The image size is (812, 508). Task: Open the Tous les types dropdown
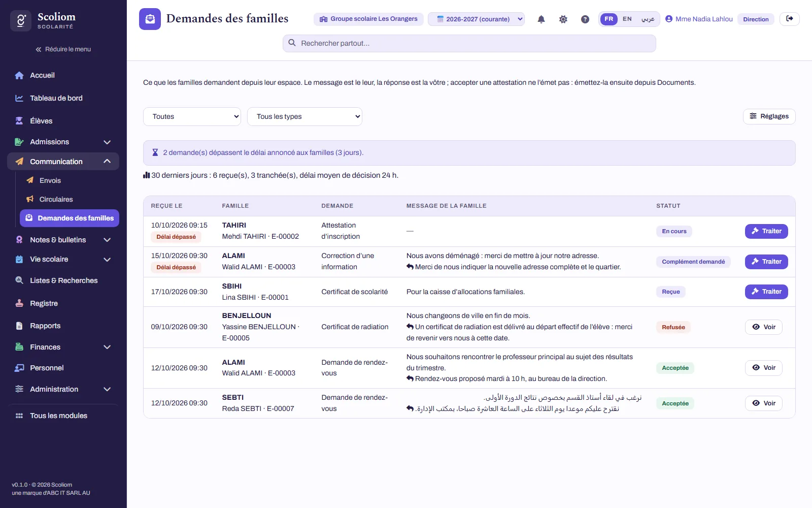[304, 116]
